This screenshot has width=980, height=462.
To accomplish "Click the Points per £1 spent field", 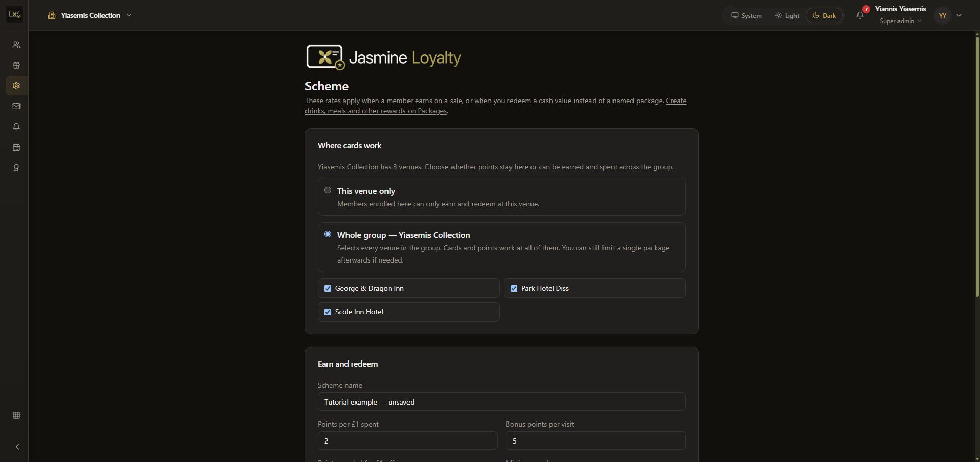I will [407, 440].
